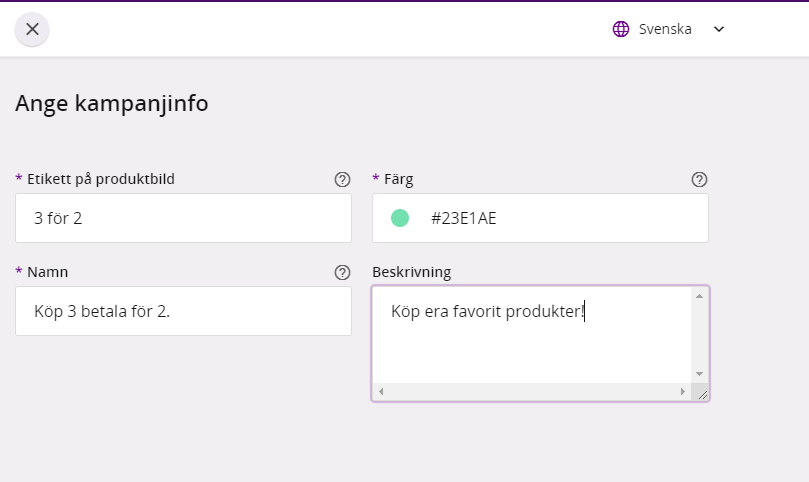Click the Beskrivning scroll right arrow
The width and height of the screenshot is (809, 482).
(682, 392)
